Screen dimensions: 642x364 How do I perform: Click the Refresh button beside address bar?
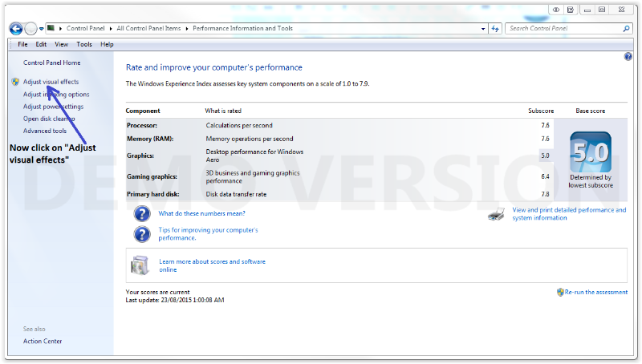tap(495, 29)
